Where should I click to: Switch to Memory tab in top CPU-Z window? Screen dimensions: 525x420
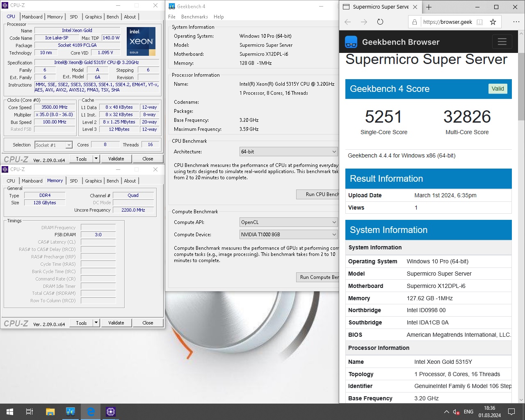(x=55, y=17)
